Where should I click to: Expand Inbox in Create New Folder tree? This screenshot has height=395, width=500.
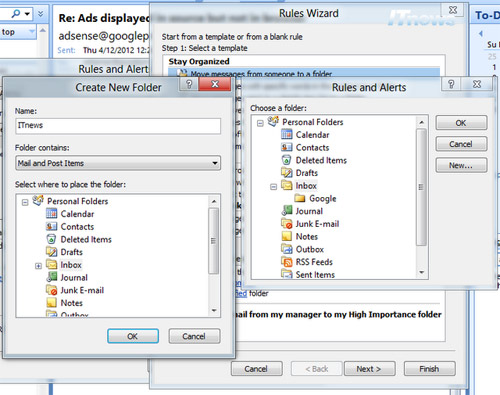tap(38, 266)
